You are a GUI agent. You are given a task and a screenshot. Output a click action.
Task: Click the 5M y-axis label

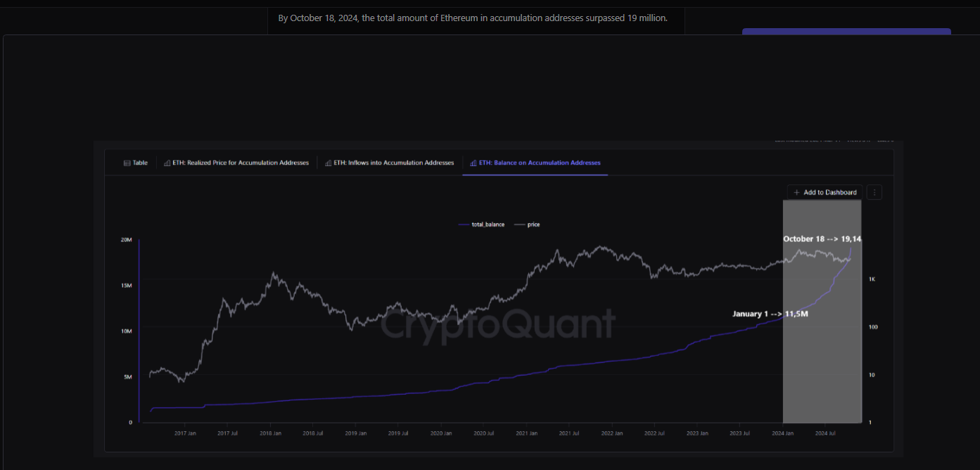[x=128, y=377]
